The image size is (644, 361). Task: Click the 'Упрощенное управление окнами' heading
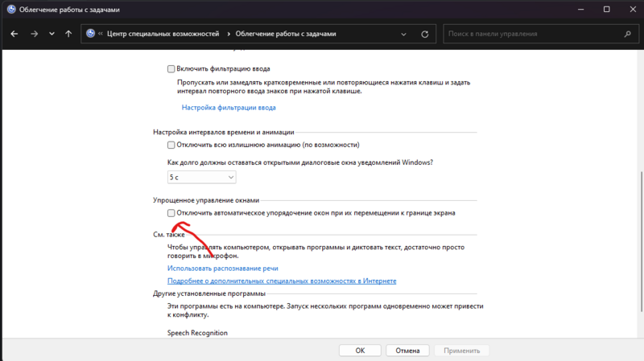click(x=206, y=200)
